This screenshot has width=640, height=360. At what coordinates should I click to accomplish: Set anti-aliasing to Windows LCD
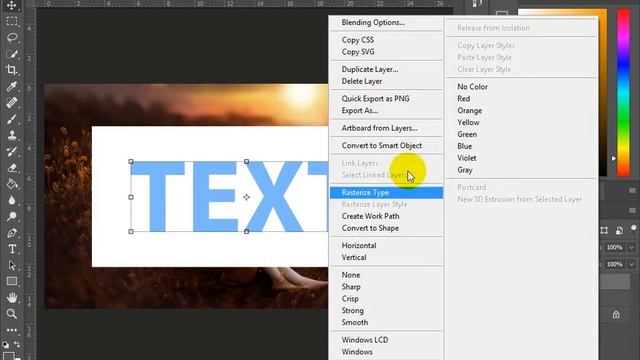click(365, 340)
